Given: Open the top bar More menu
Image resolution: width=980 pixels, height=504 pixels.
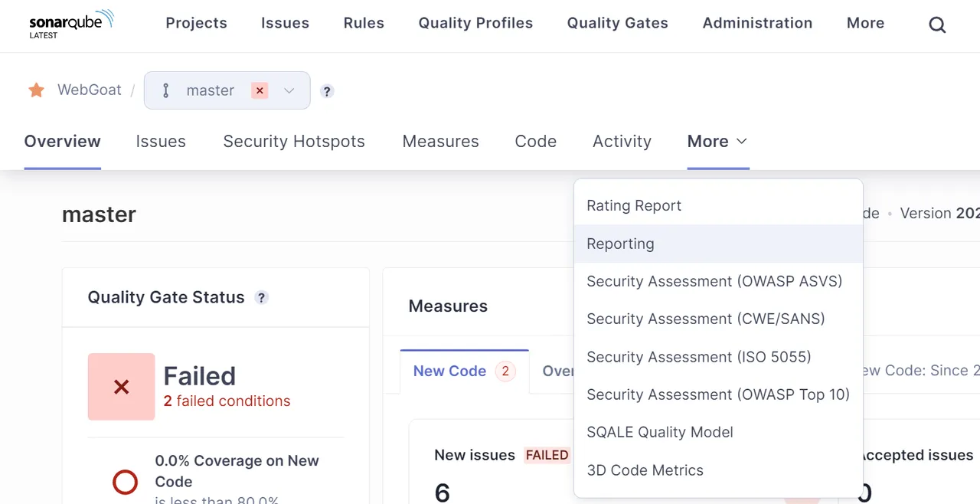Looking at the screenshot, I should [865, 23].
